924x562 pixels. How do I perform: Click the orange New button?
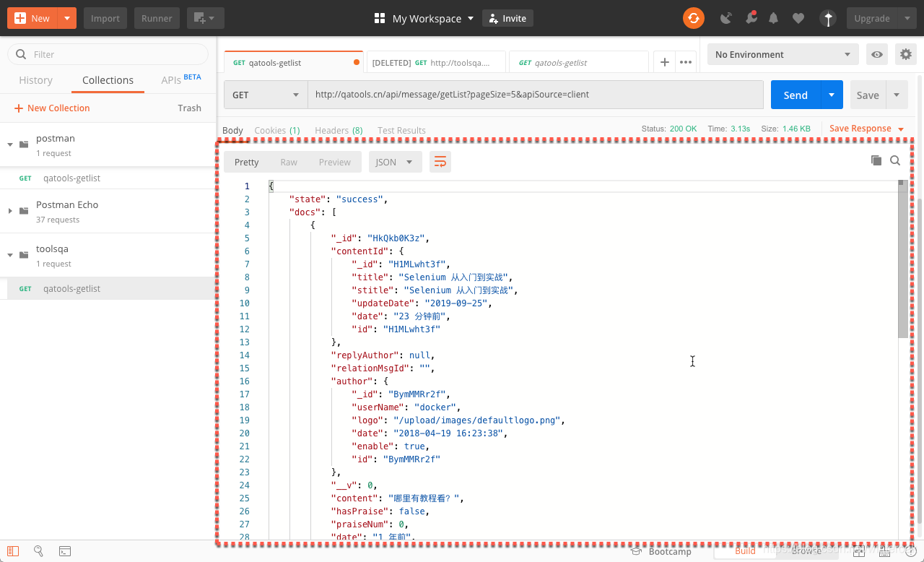(x=32, y=18)
